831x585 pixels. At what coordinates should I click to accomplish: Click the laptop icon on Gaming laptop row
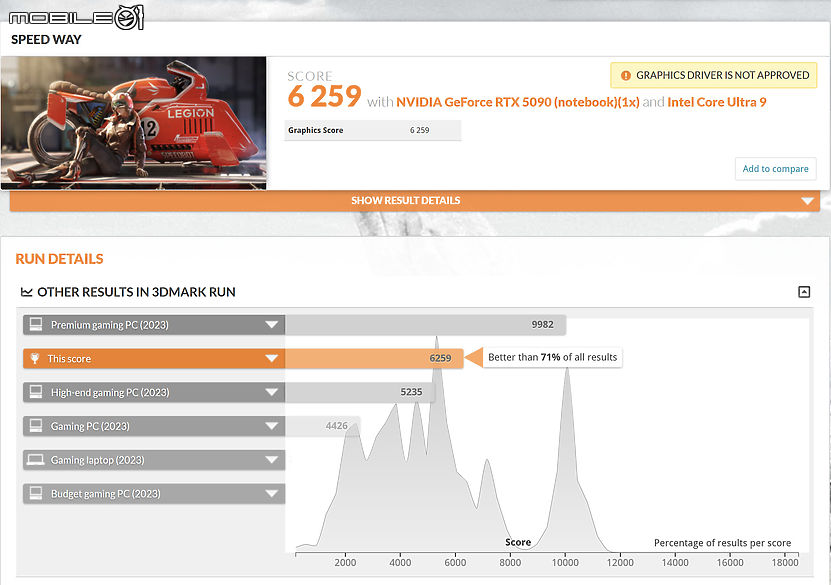[36, 460]
